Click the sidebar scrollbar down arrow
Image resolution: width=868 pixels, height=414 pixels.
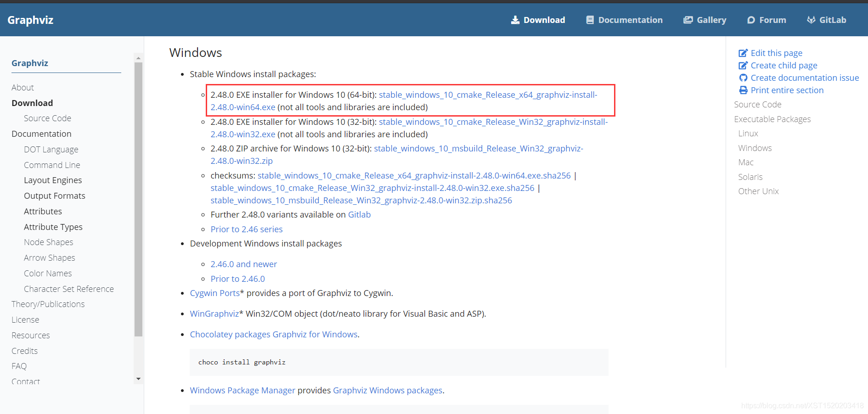coord(138,379)
